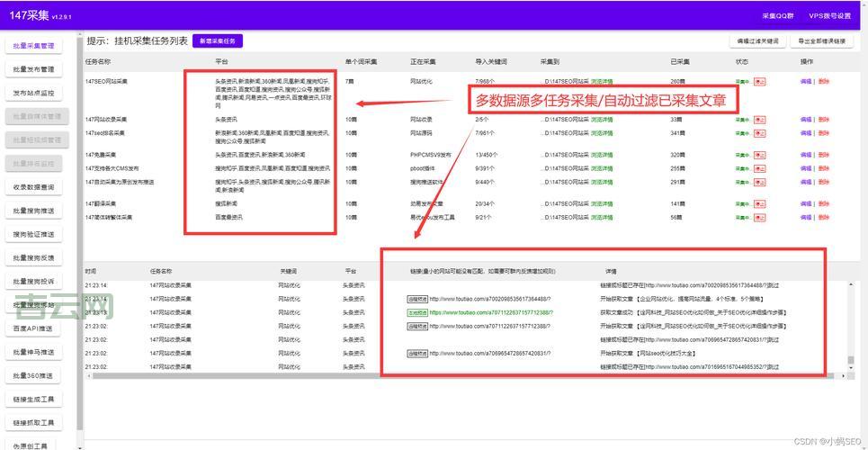868x450 pixels.
Task: Open 链接生成工具 from the sidebar
Action: 34,399
